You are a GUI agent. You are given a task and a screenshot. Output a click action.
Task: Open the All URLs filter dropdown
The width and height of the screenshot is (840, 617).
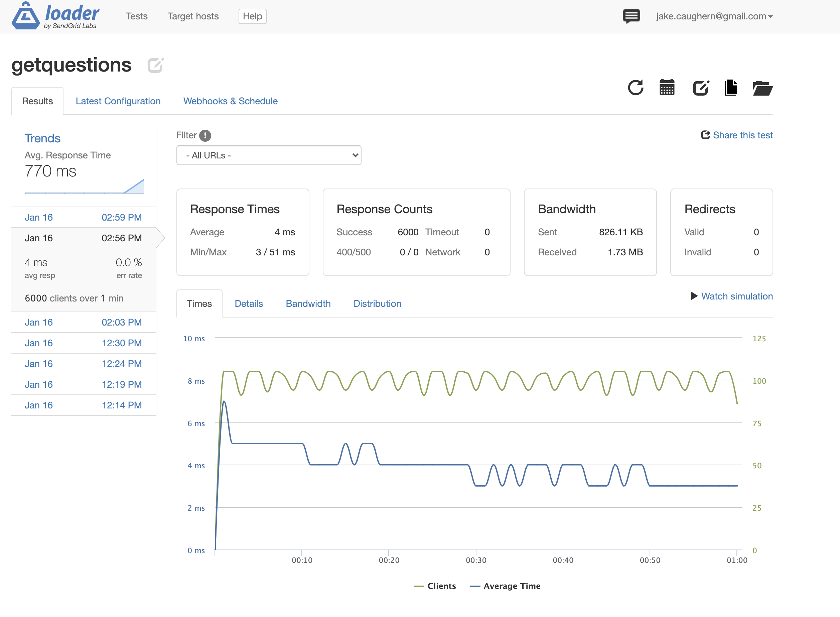pyautogui.click(x=269, y=155)
